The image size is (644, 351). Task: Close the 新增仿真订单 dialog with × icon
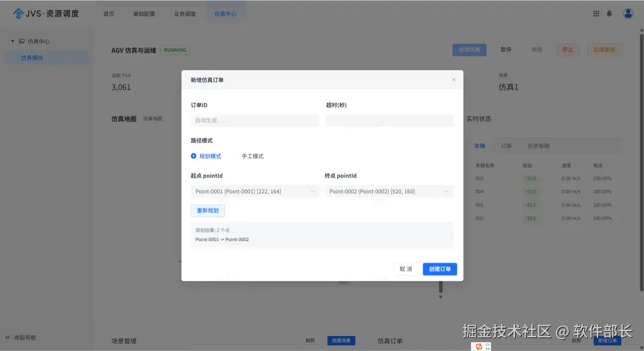point(454,79)
